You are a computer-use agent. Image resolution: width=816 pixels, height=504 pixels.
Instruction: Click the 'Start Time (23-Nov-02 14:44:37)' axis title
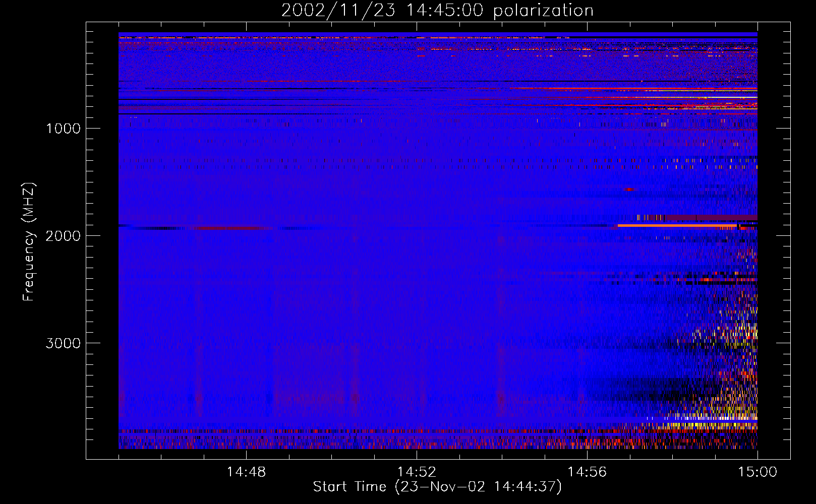pyautogui.click(x=437, y=487)
